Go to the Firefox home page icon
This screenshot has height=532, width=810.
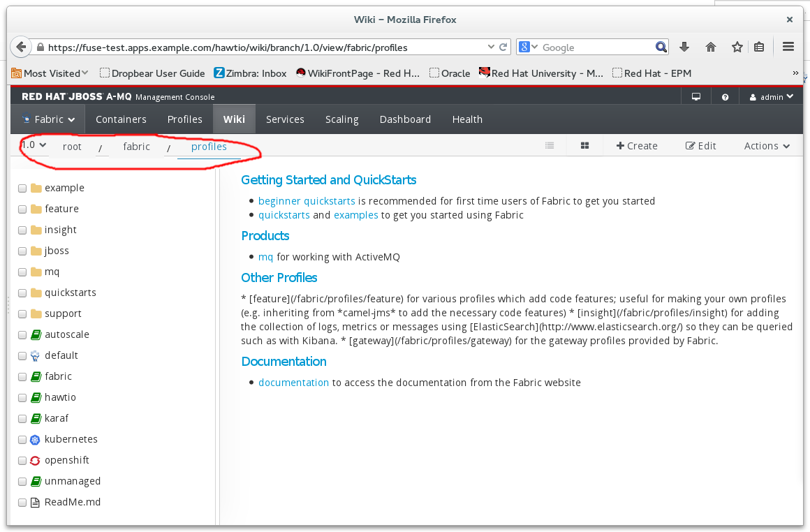coord(711,47)
